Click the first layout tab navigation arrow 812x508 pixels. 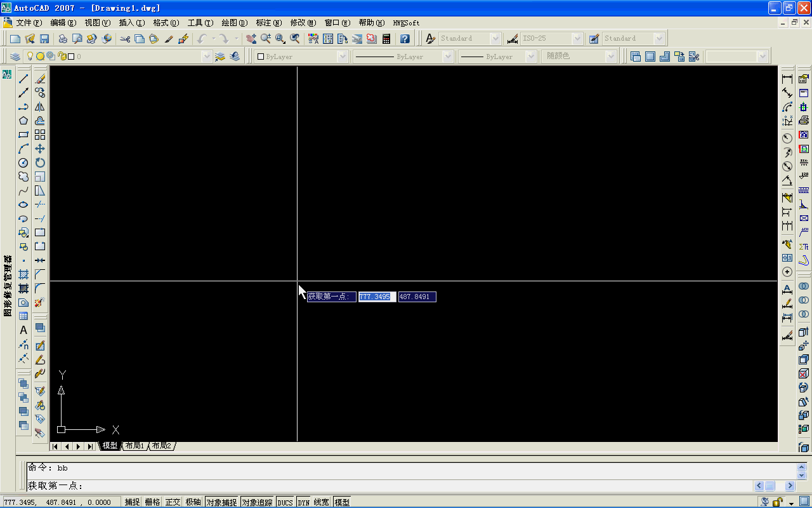tap(56, 446)
